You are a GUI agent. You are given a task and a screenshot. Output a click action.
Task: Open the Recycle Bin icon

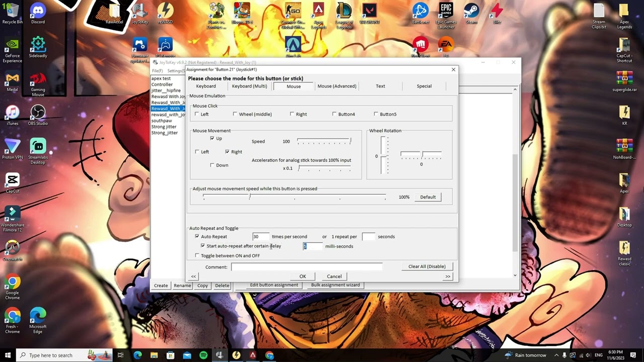[x=13, y=14]
